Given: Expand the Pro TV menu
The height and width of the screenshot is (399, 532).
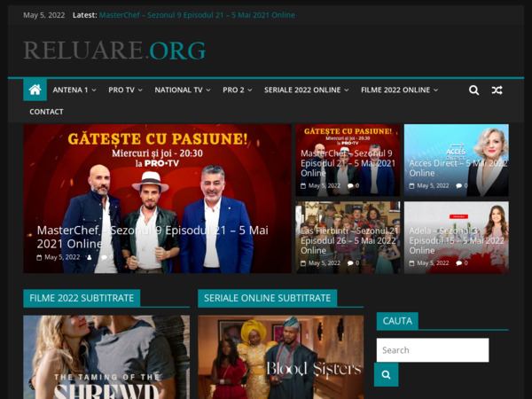Looking at the screenshot, I should (125, 90).
